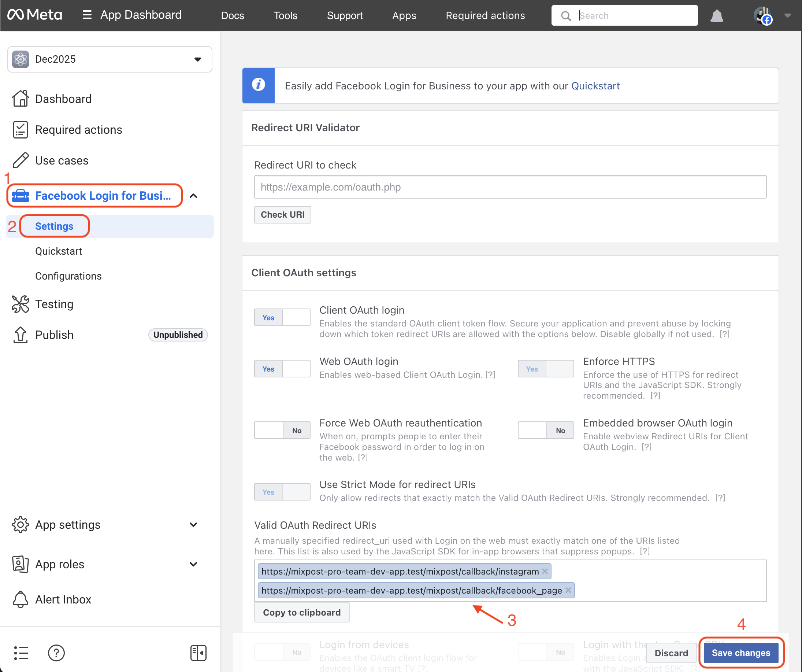Click the Alert Inbox bell icon

(x=20, y=599)
